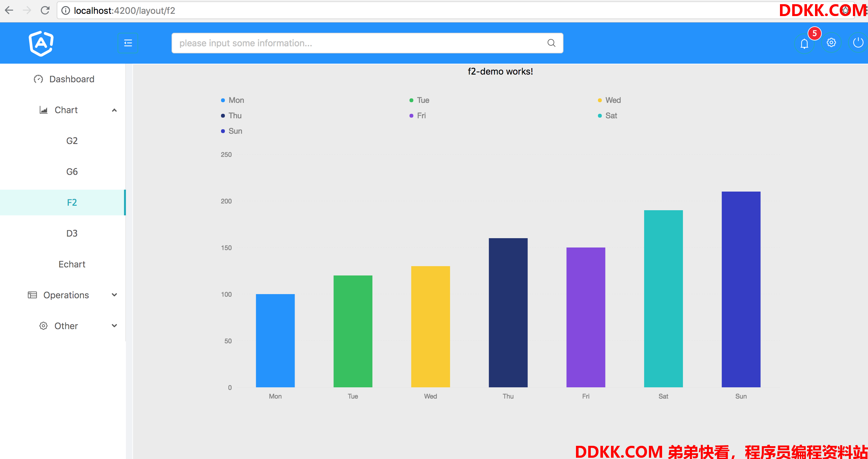Click the x-axis label Wed
868x459 pixels.
pyautogui.click(x=431, y=396)
